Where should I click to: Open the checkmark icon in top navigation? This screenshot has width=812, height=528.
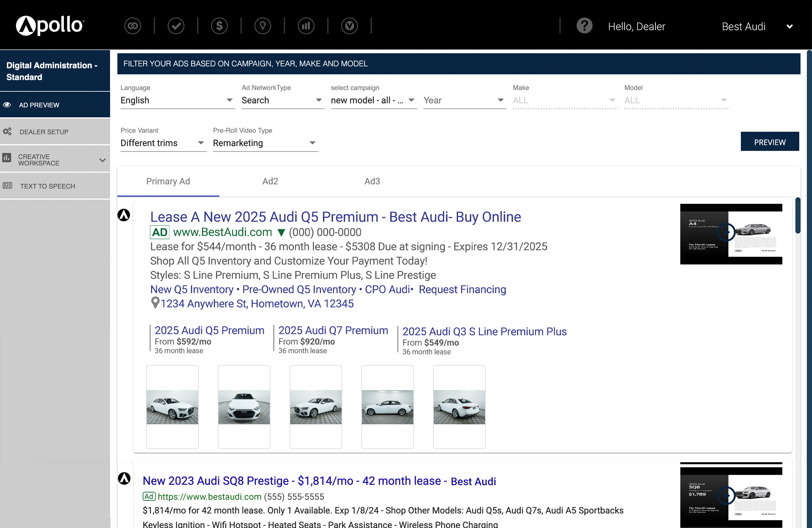[176, 26]
